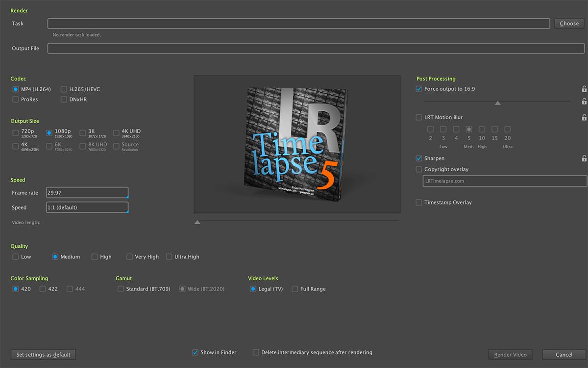Select Legal (TV) video levels
Viewport: 588px width, 368px height.
[x=253, y=289]
